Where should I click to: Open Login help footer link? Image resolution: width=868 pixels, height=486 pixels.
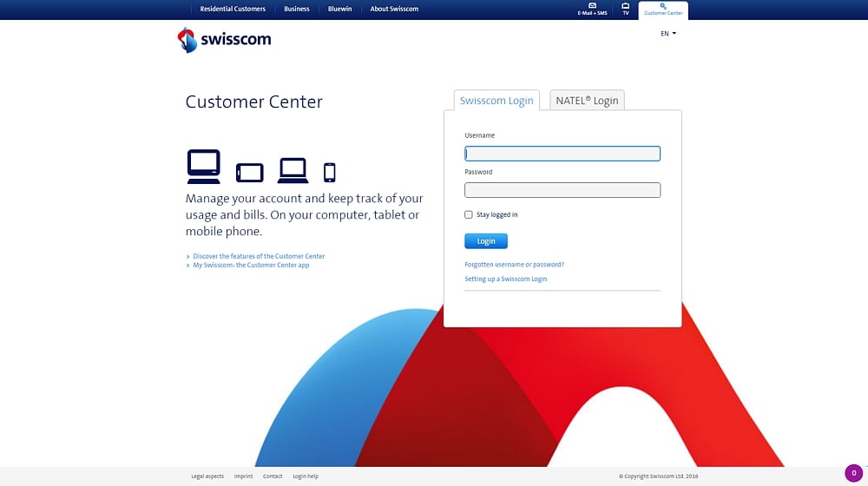point(306,476)
